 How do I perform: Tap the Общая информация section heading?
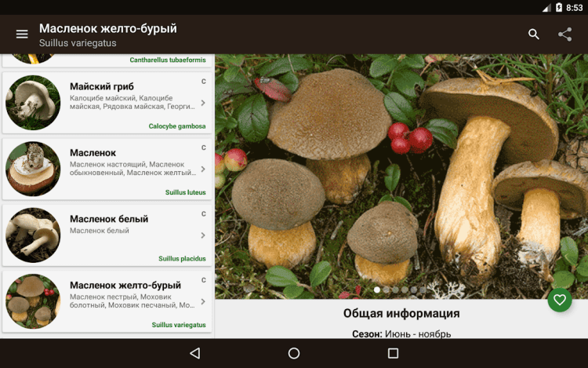[401, 313]
